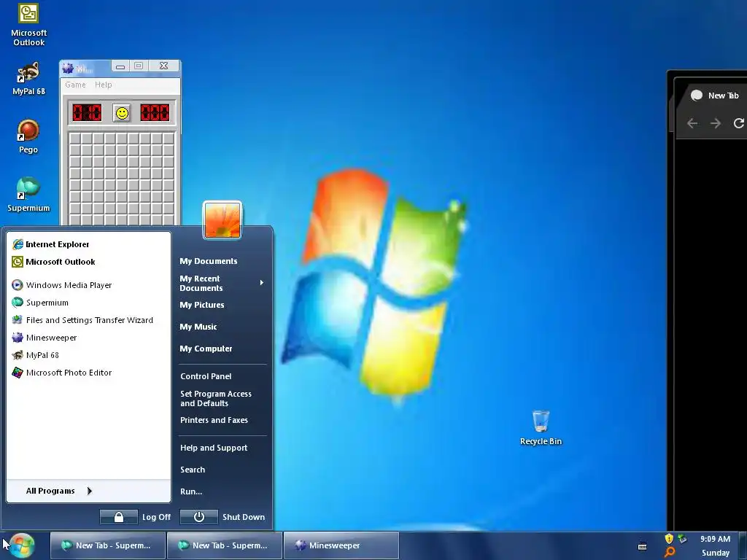This screenshot has height=560, width=747.
Task: Click the network connection tray icon
Action: (x=683, y=539)
